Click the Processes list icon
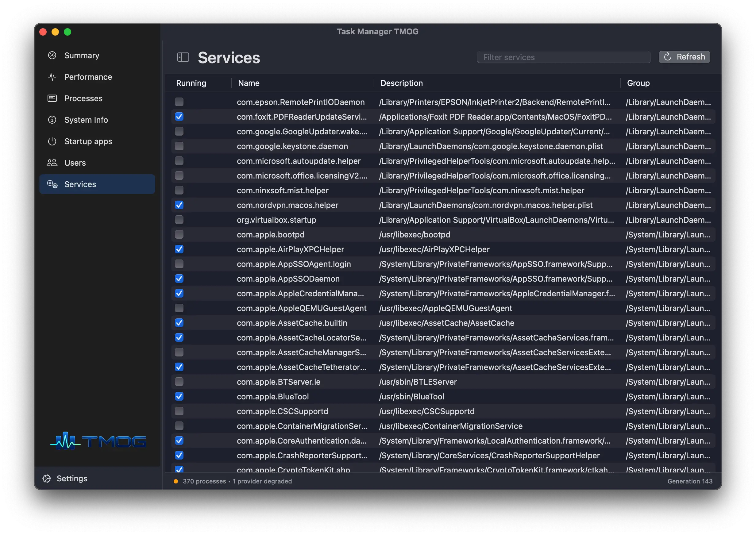The image size is (756, 535). tap(52, 98)
